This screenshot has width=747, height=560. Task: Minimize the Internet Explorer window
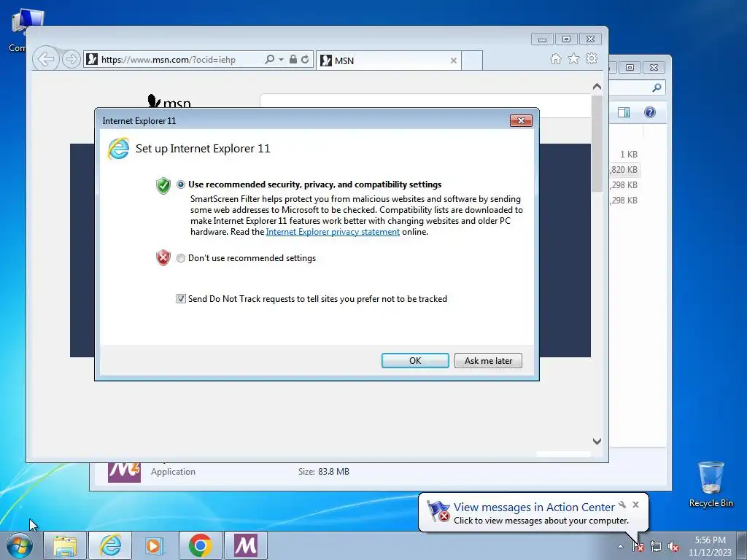[542, 39]
